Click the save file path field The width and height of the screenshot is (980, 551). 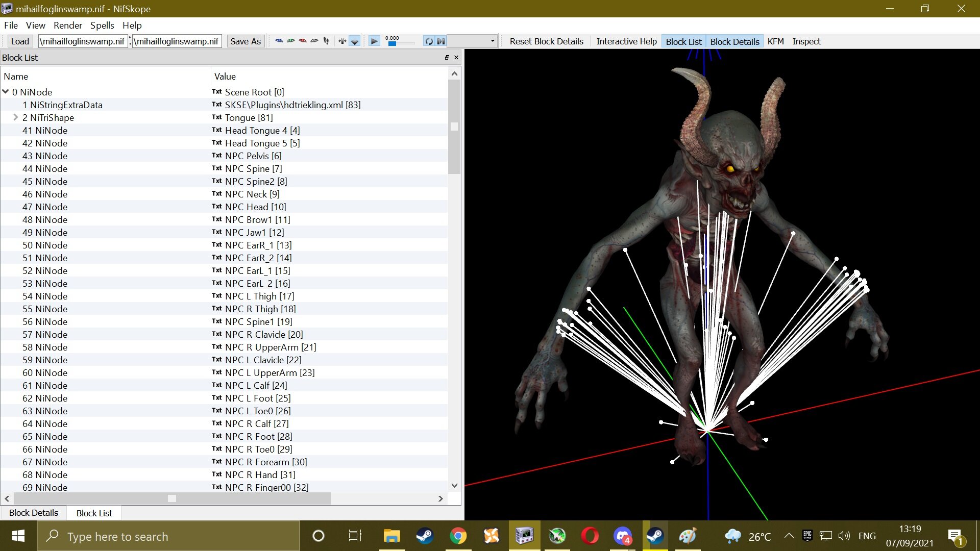click(x=177, y=41)
